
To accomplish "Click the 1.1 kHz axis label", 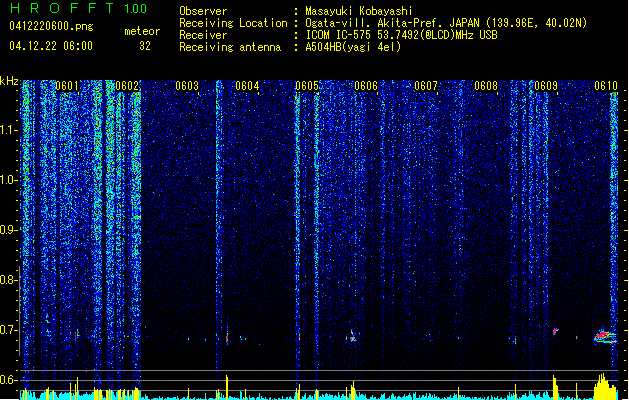I will 8,130.
